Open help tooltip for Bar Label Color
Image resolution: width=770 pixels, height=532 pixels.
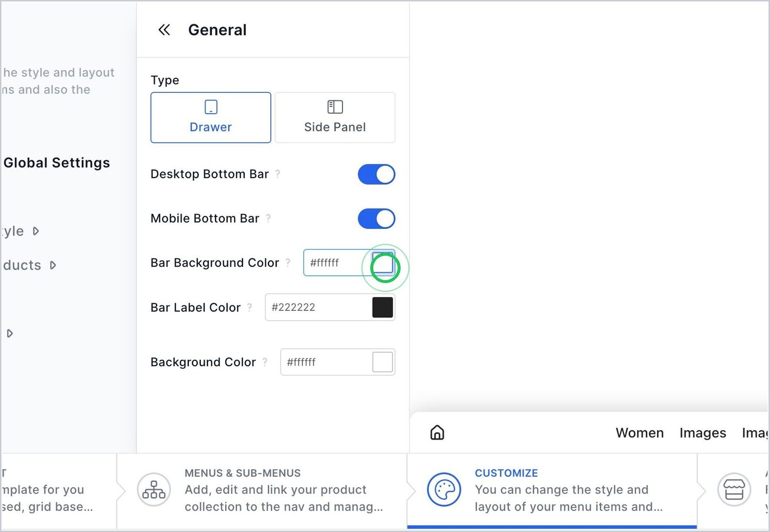(250, 307)
